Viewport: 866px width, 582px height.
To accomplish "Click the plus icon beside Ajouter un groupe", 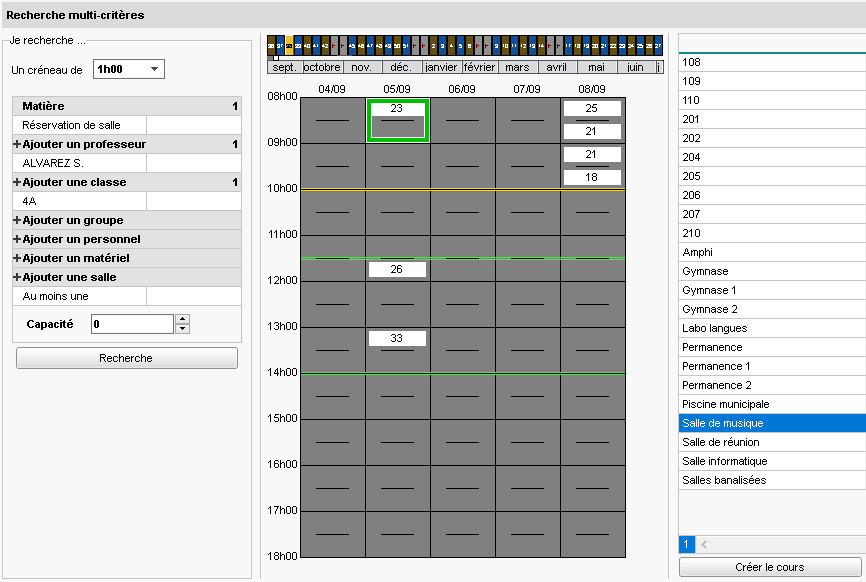I will point(17,220).
